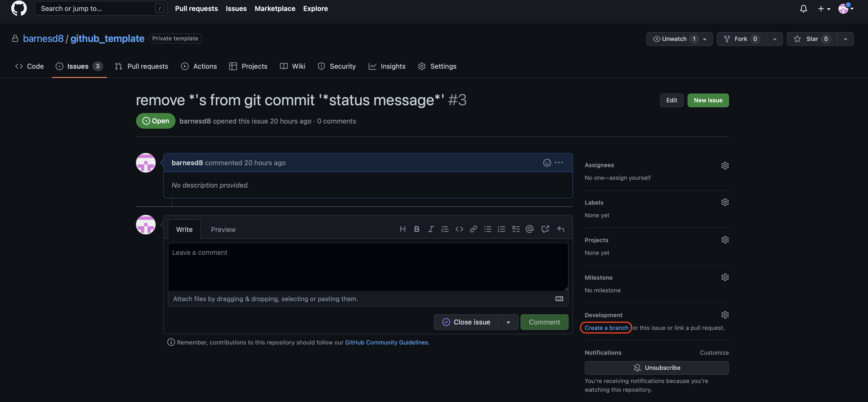
Task: Mention a user with the @ icon
Action: click(529, 229)
